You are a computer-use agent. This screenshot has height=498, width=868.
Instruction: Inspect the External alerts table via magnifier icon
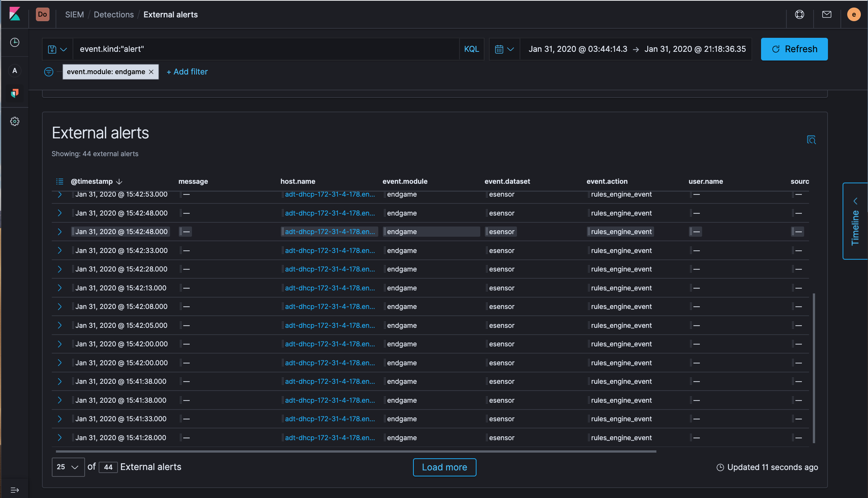click(x=812, y=140)
